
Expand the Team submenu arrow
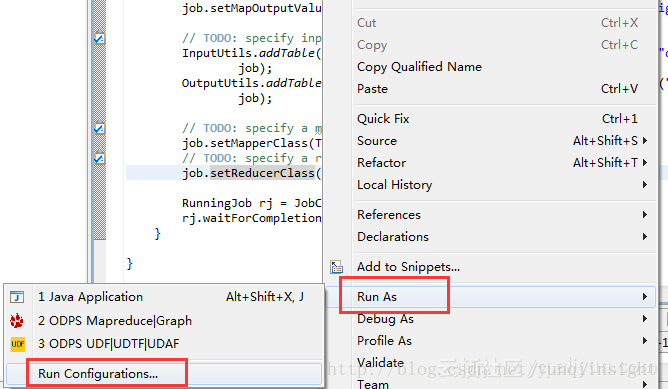[645, 384]
